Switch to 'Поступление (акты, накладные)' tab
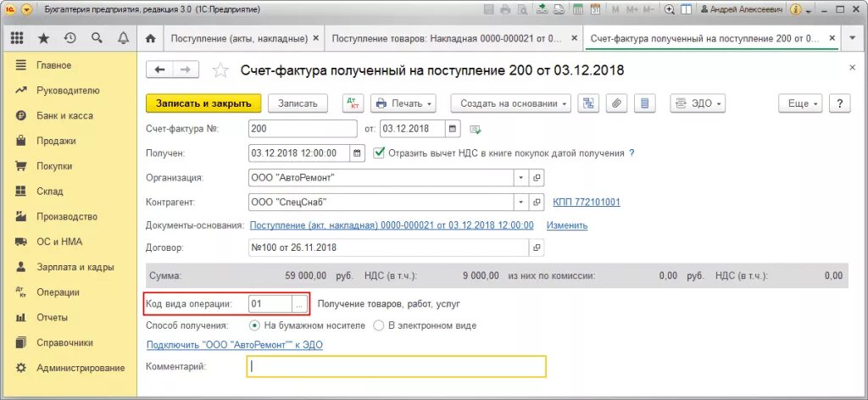The image size is (868, 400). click(x=245, y=38)
